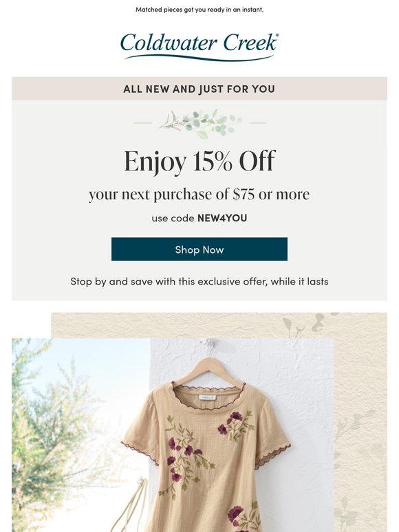
Task: Click the drawstring cords beside the top
Action: pyautogui.click(x=139, y=504)
